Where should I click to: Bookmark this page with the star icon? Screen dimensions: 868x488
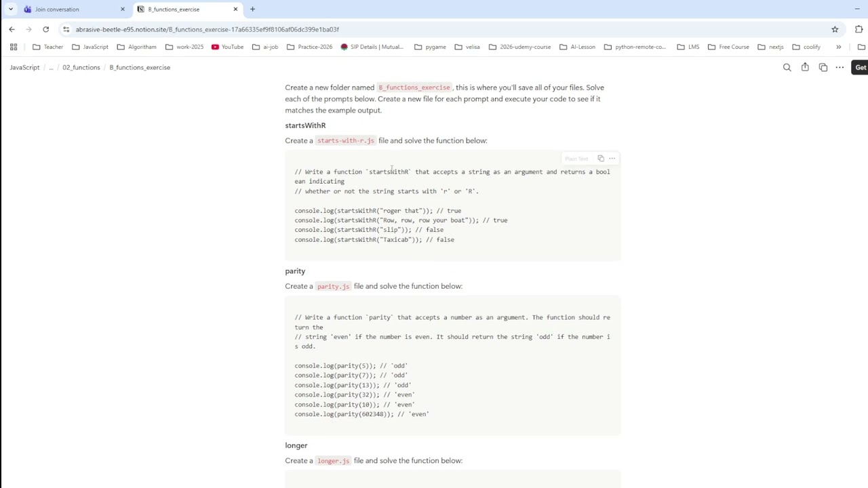click(x=835, y=29)
